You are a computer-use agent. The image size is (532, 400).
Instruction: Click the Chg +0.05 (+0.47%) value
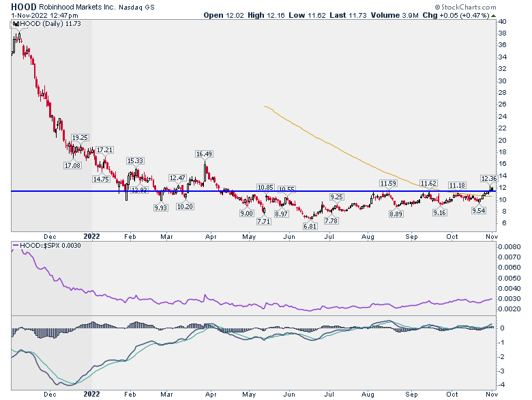456,15
